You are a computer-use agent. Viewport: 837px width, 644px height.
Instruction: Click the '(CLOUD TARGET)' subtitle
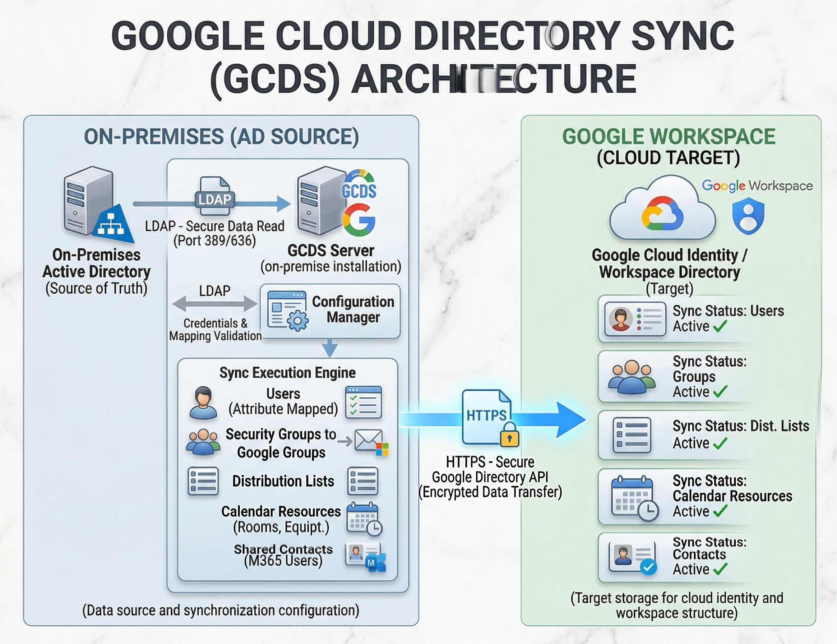[x=669, y=158]
